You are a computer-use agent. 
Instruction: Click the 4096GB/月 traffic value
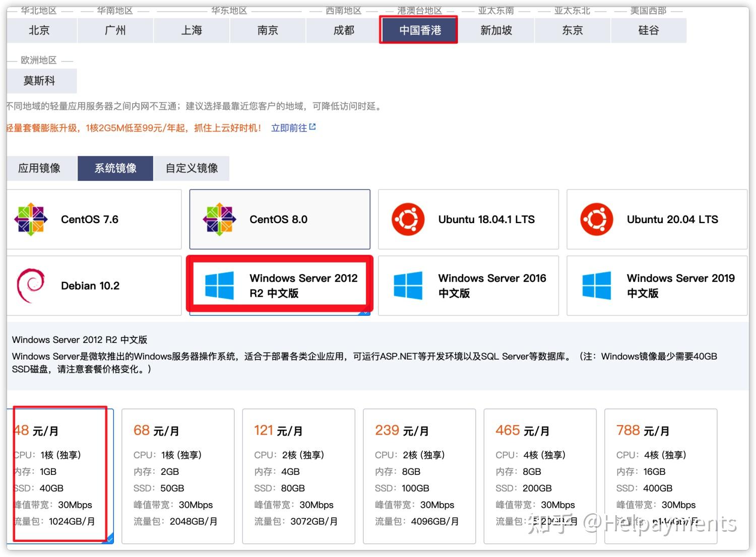[435, 522]
